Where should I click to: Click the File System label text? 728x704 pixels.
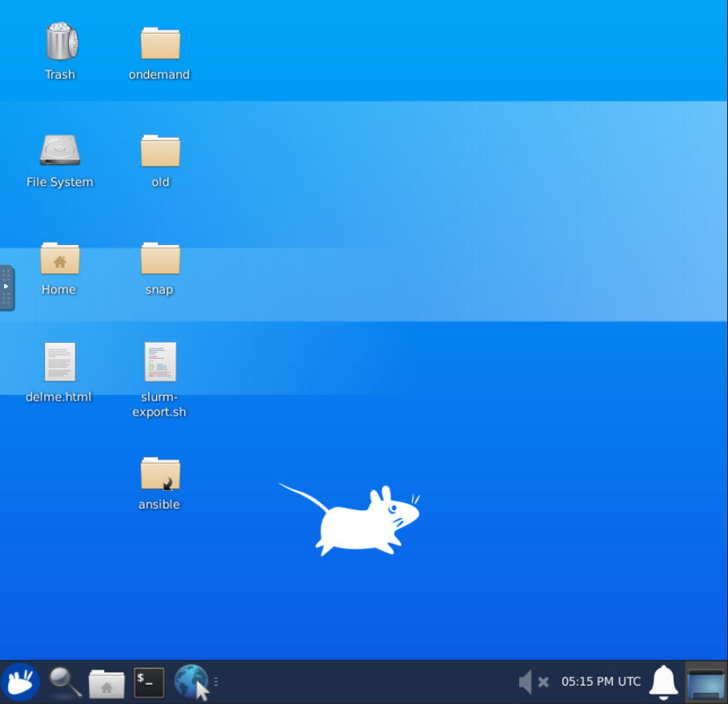coord(60,182)
